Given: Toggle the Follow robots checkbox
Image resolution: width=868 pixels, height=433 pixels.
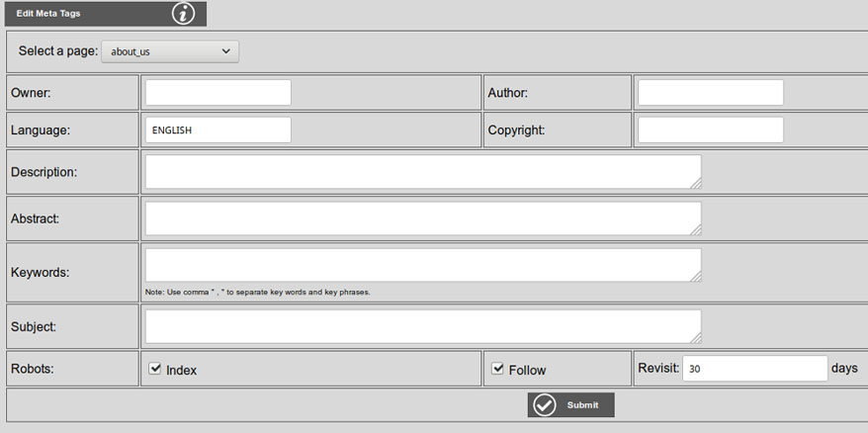Looking at the screenshot, I should pos(498,369).
